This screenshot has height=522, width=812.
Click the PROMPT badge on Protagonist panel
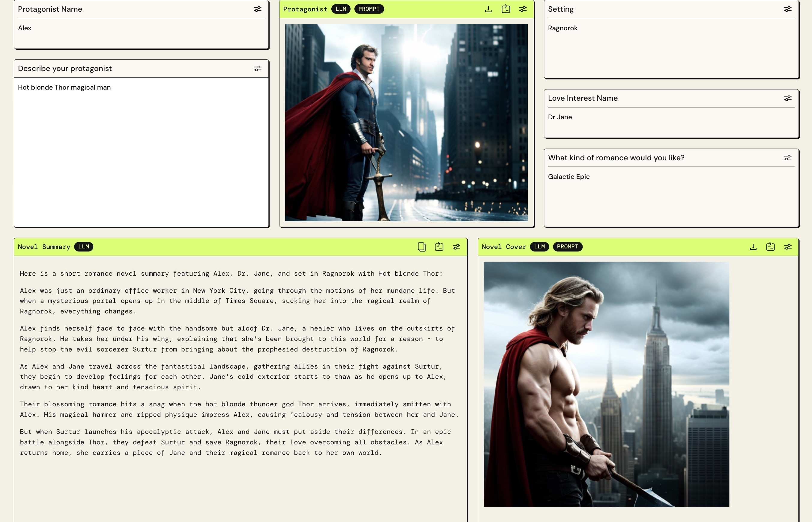[369, 9]
